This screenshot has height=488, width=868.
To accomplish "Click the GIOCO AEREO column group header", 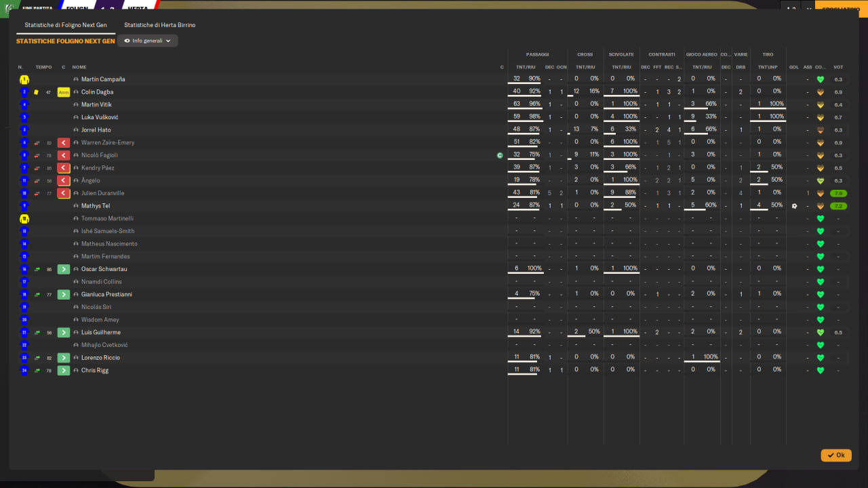I will pyautogui.click(x=702, y=54).
